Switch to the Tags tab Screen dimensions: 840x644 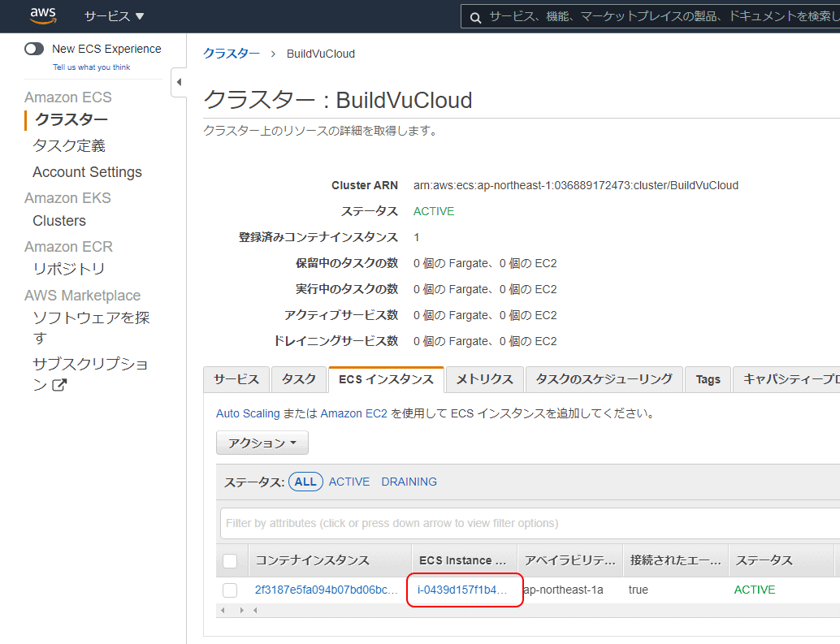click(x=708, y=379)
